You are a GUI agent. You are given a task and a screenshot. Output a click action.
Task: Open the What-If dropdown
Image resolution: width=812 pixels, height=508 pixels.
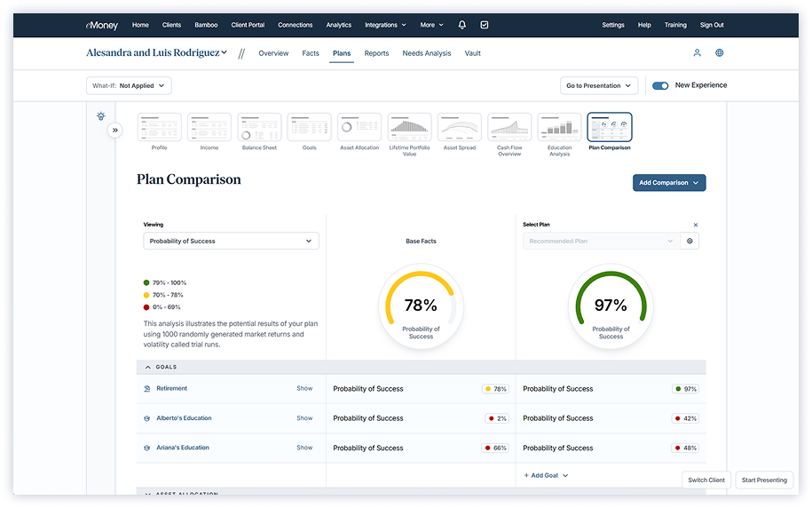click(129, 86)
